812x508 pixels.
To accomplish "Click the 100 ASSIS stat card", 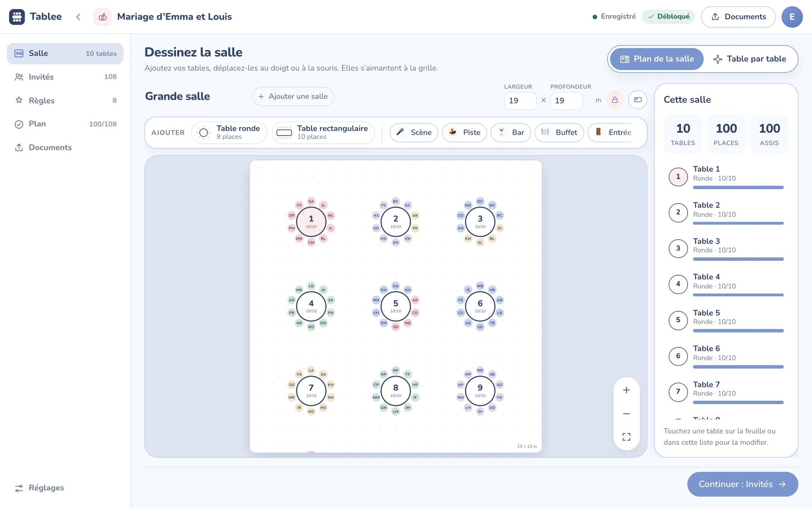I will pos(769,134).
